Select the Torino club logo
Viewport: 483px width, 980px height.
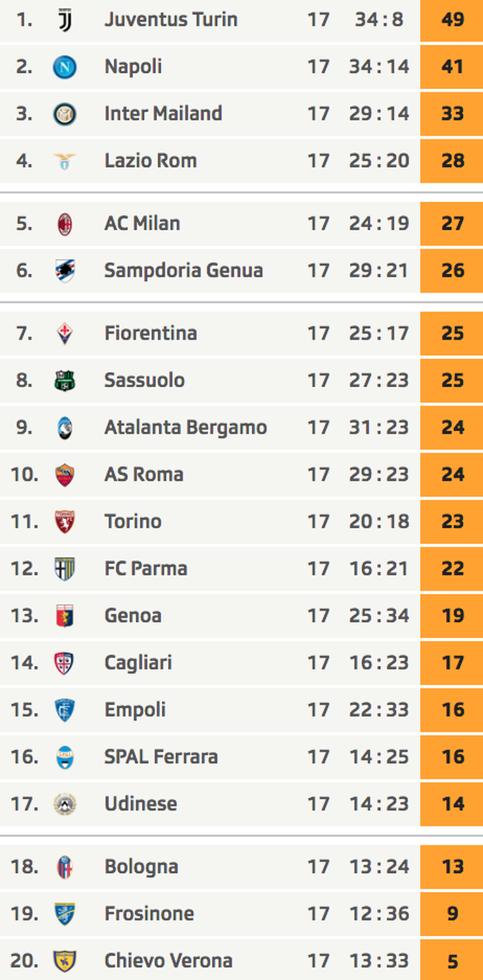coord(65,522)
